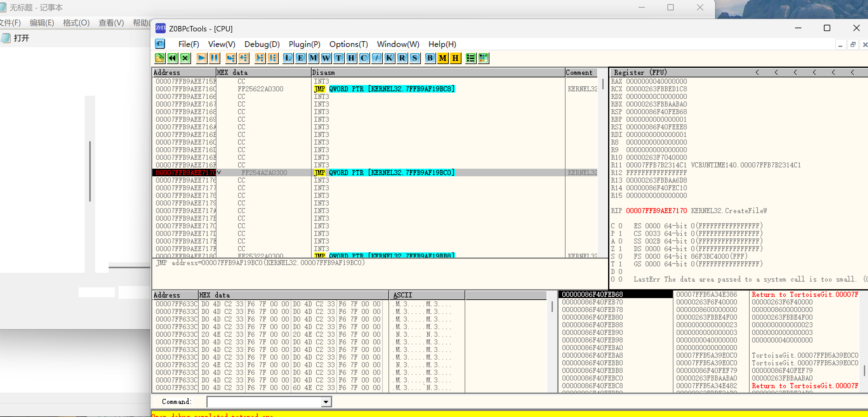The width and height of the screenshot is (868, 417).
Task: Click the Comment column header
Action: pyautogui.click(x=581, y=72)
